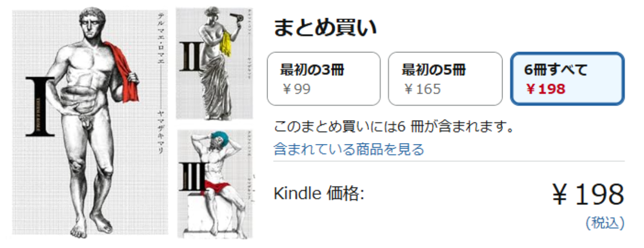644x248 pixels.
Task: Open the volume III seated statue cover
Action: tap(214, 184)
